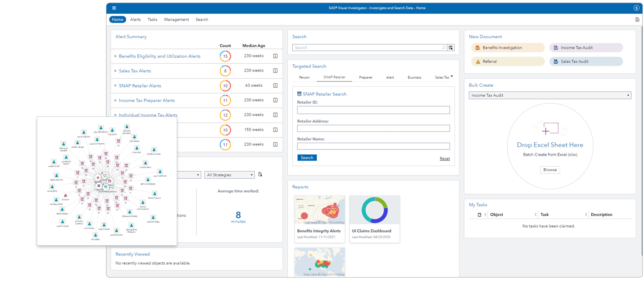Image resolution: width=644 pixels, height=282 pixels.
Task: Expand the Income Tax Preparer Alerts row
Action: click(x=115, y=100)
